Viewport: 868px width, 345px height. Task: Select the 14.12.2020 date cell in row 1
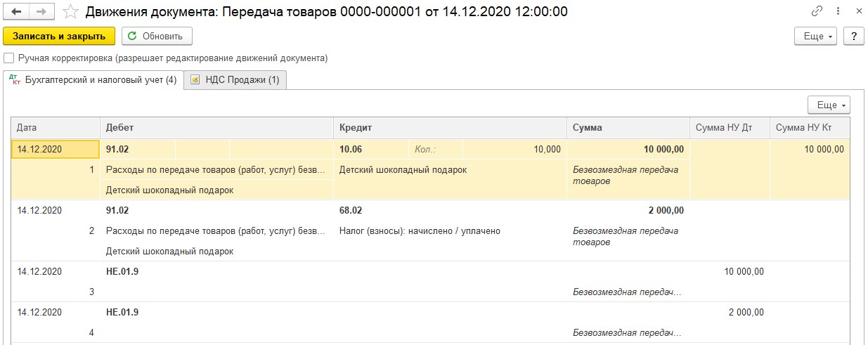pos(56,149)
